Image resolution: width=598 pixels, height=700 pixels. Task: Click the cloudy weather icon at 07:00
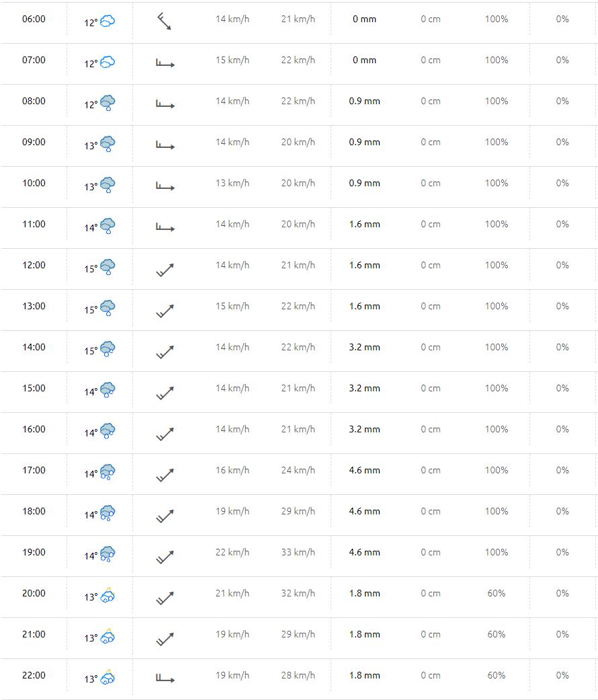[x=108, y=62]
